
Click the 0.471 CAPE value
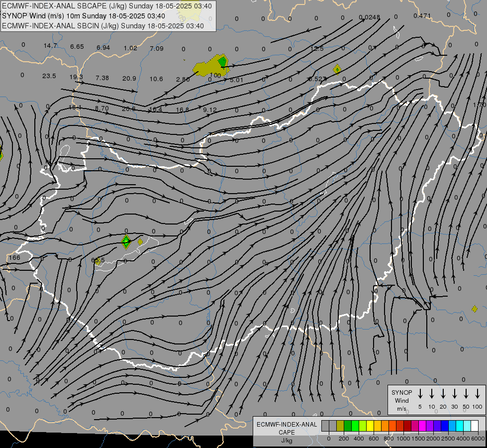422,16
